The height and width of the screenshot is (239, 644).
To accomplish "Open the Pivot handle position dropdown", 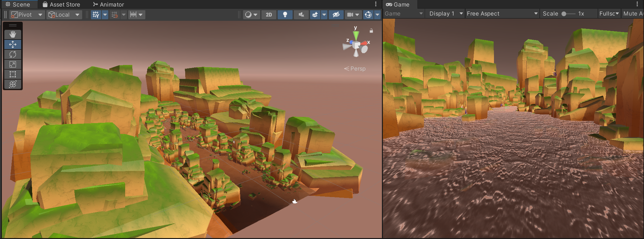I will pos(27,15).
